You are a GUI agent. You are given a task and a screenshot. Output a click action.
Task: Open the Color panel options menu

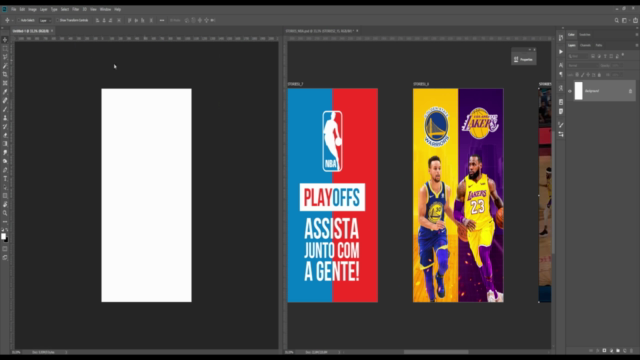click(x=636, y=35)
